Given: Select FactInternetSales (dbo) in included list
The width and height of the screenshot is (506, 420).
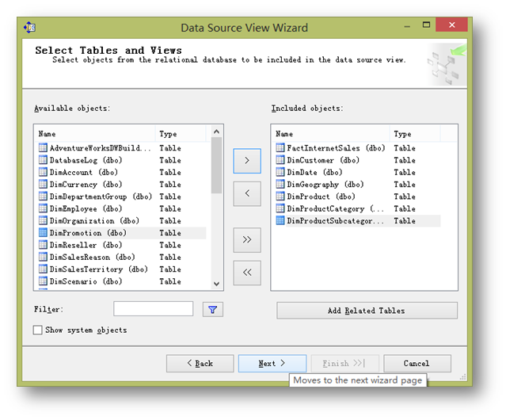Looking at the screenshot, I should click(x=337, y=148).
